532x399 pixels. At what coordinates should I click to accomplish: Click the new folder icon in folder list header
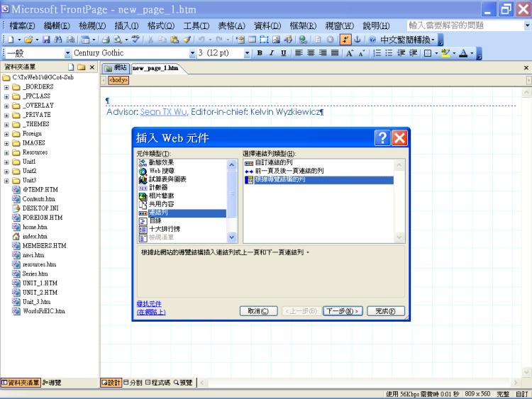click(x=81, y=67)
